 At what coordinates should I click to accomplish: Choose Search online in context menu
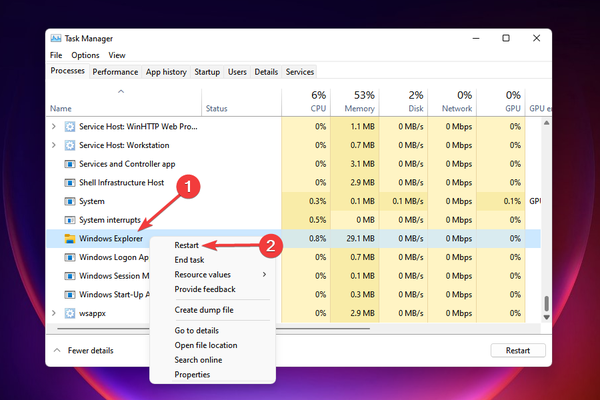[198, 360]
